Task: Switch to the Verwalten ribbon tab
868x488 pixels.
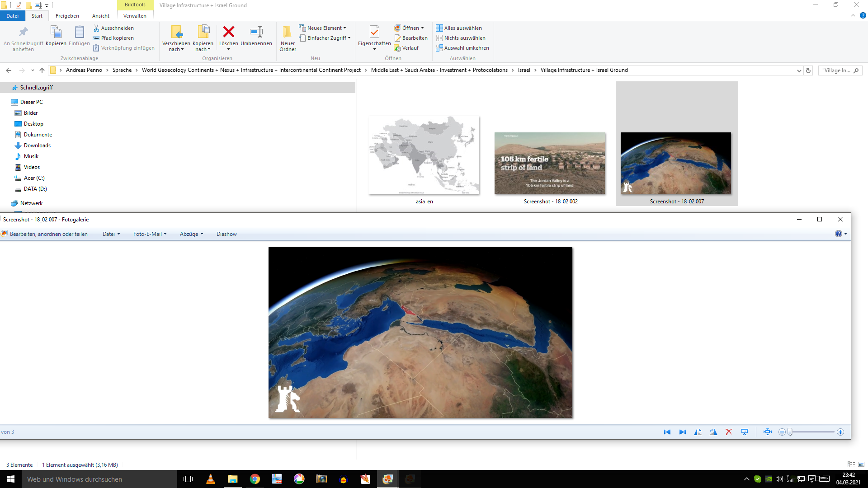Action: click(x=135, y=16)
